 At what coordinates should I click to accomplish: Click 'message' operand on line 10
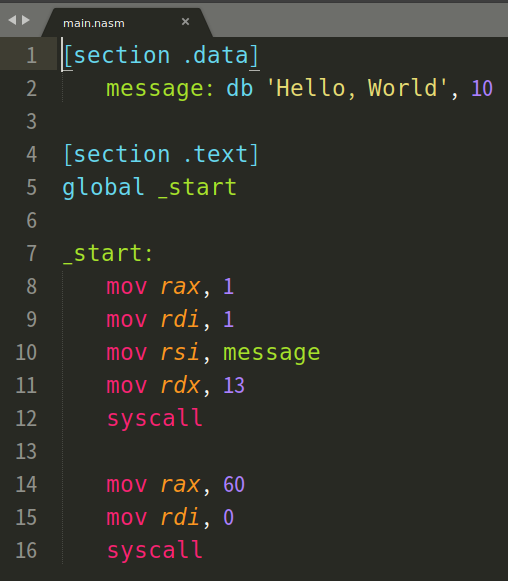(x=272, y=353)
